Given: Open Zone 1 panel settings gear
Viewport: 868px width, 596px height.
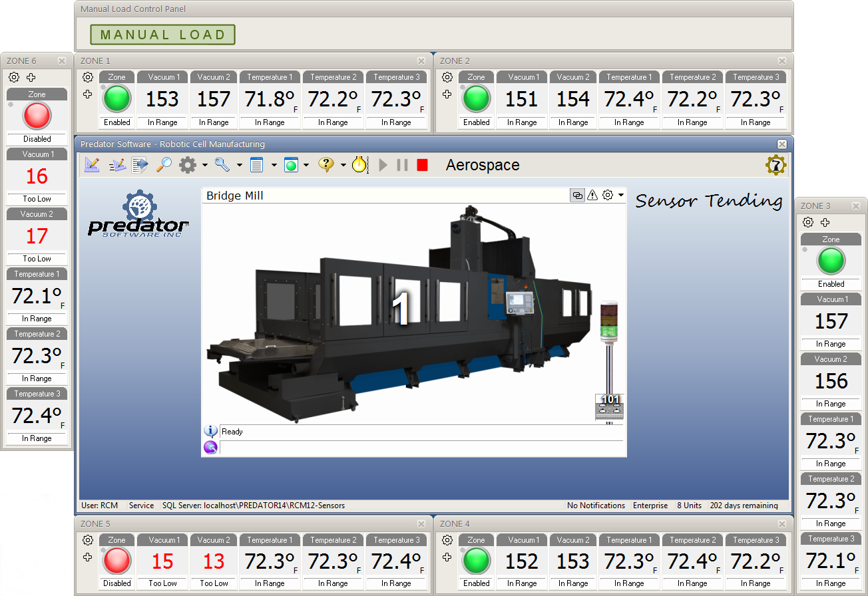Looking at the screenshot, I should click(x=88, y=77).
